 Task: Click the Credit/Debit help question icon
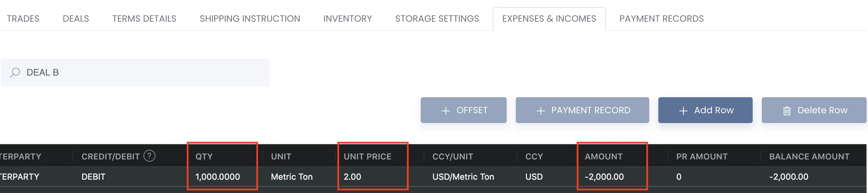point(150,156)
